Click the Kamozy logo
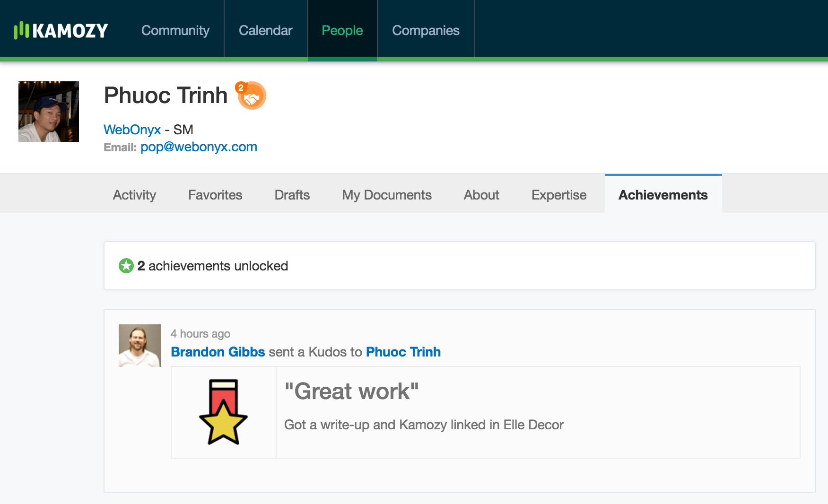The height and width of the screenshot is (504, 828). [x=61, y=31]
